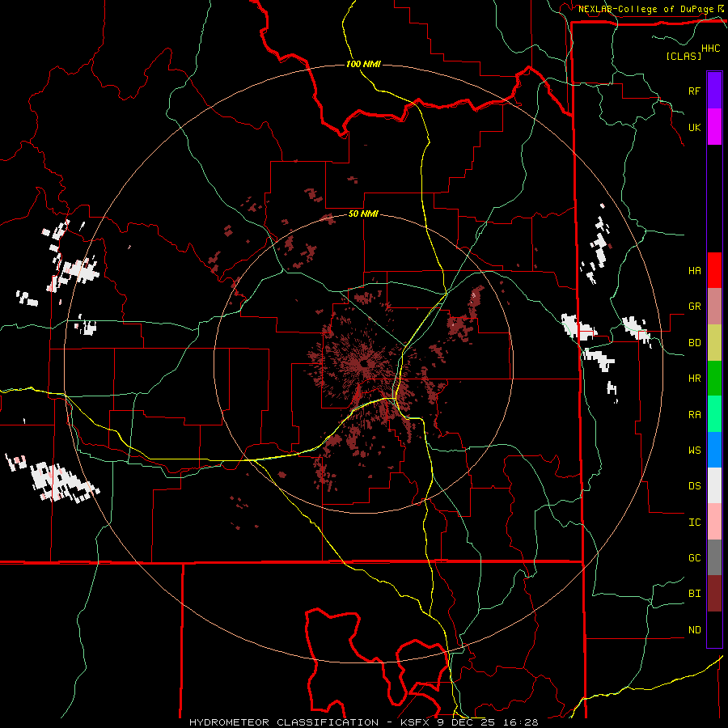Click the WS legend label
Viewport: 728px width, 728px height.
click(694, 450)
